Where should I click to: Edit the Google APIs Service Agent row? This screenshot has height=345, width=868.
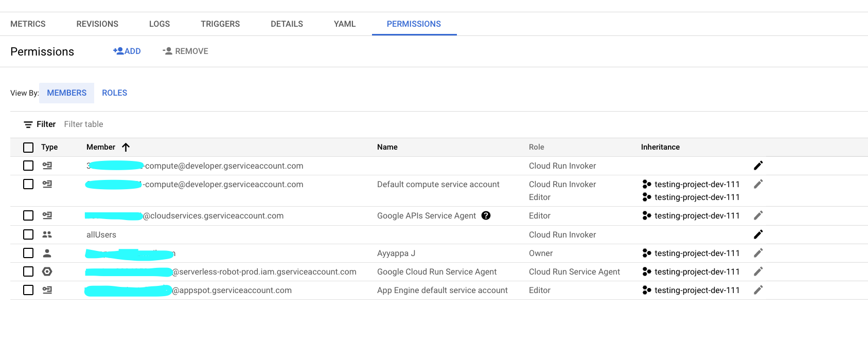coord(758,215)
